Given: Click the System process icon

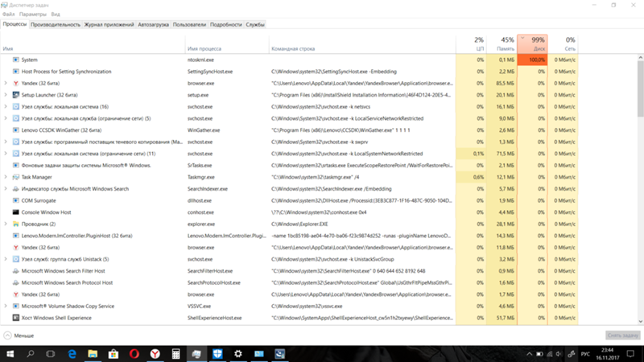Looking at the screenshot, I should (x=15, y=60).
